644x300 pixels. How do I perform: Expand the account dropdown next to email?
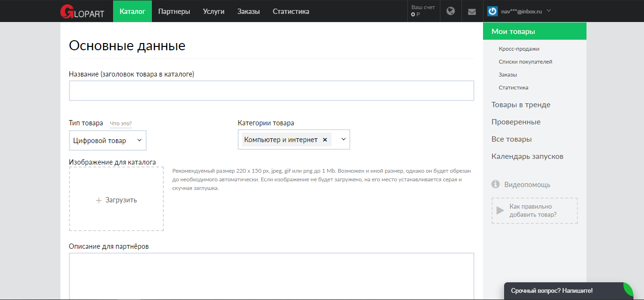549,11
